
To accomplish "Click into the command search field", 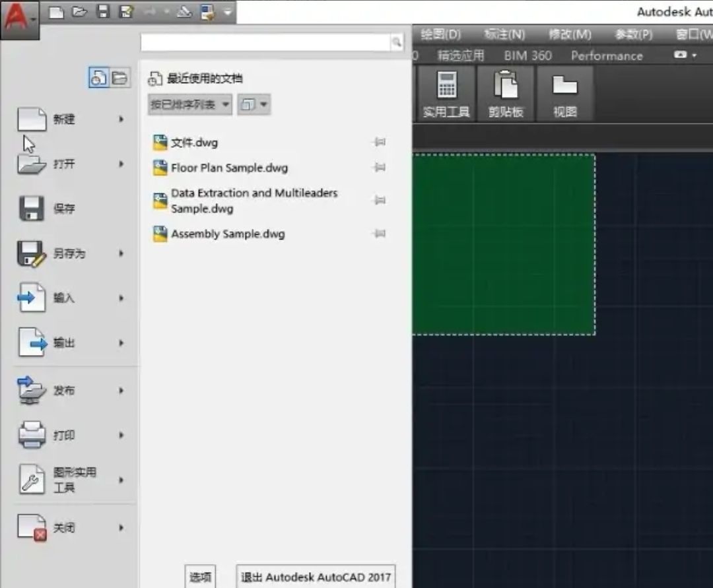I will pos(265,42).
